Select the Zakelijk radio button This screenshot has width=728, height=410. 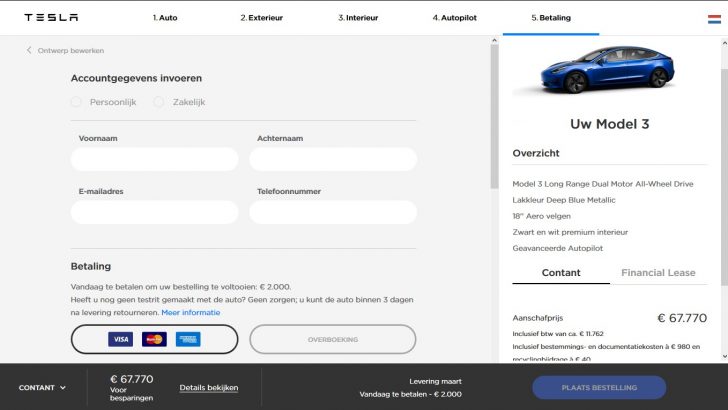[159, 102]
